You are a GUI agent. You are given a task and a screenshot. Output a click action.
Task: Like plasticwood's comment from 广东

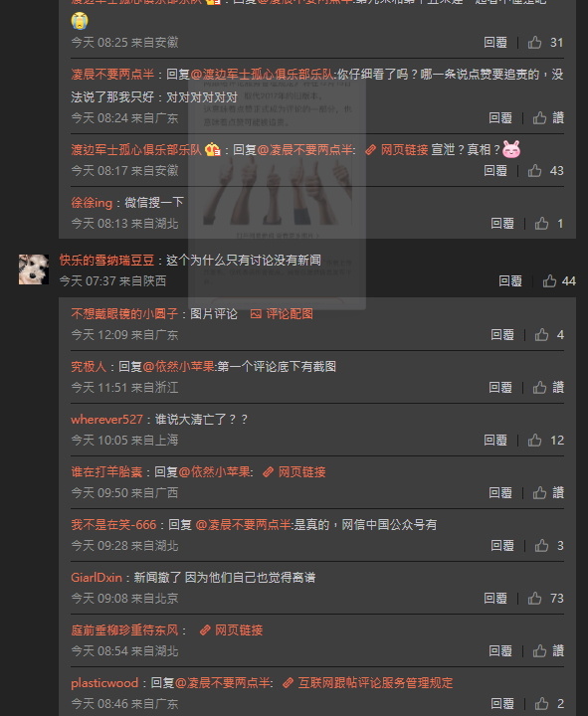click(x=541, y=703)
